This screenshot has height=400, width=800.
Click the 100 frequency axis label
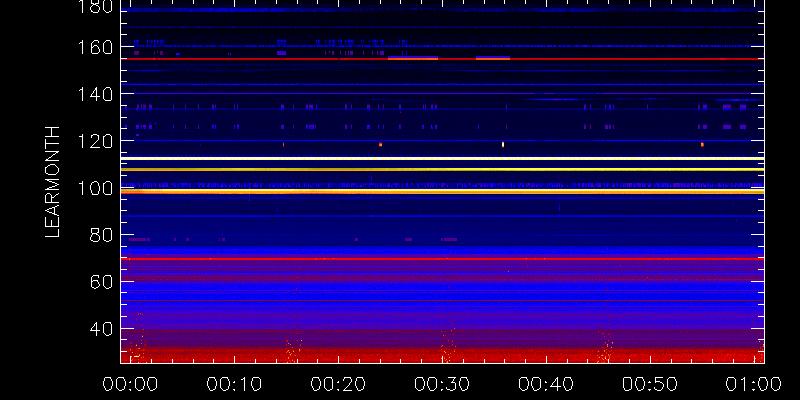tap(95, 189)
